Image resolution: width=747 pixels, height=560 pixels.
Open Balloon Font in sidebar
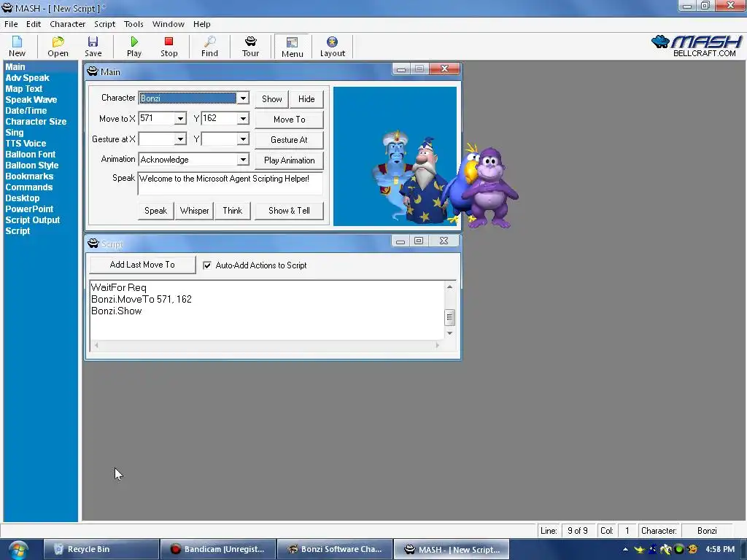tap(30, 155)
